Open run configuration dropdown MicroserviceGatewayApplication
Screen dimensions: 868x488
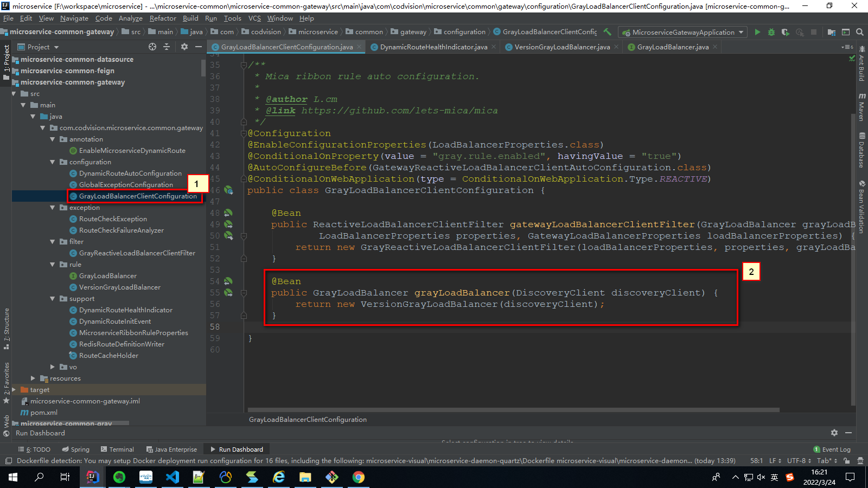point(682,33)
